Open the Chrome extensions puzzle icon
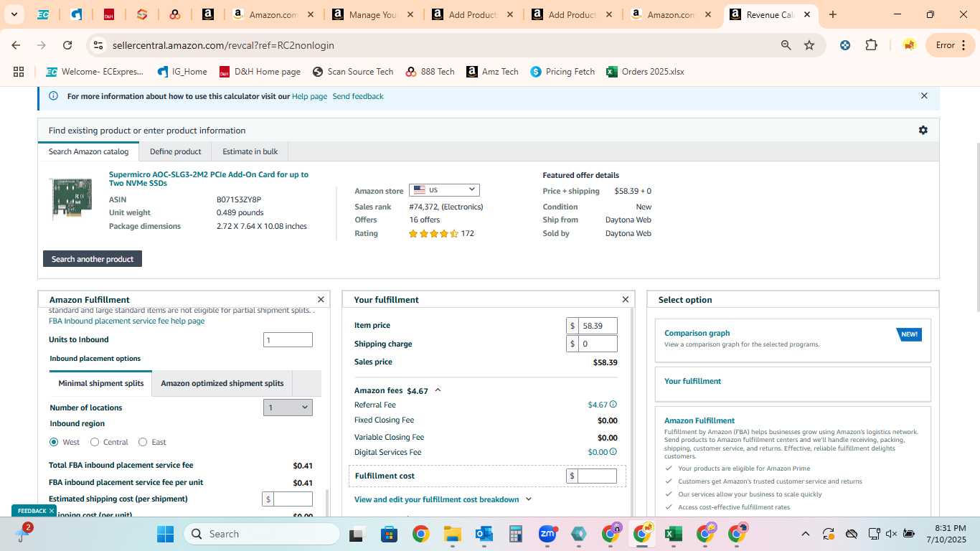 (x=871, y=45)
